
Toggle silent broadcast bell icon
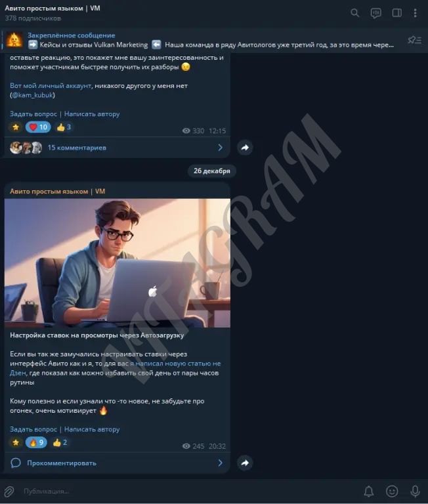pyautogui.click(x=368, y=491)
